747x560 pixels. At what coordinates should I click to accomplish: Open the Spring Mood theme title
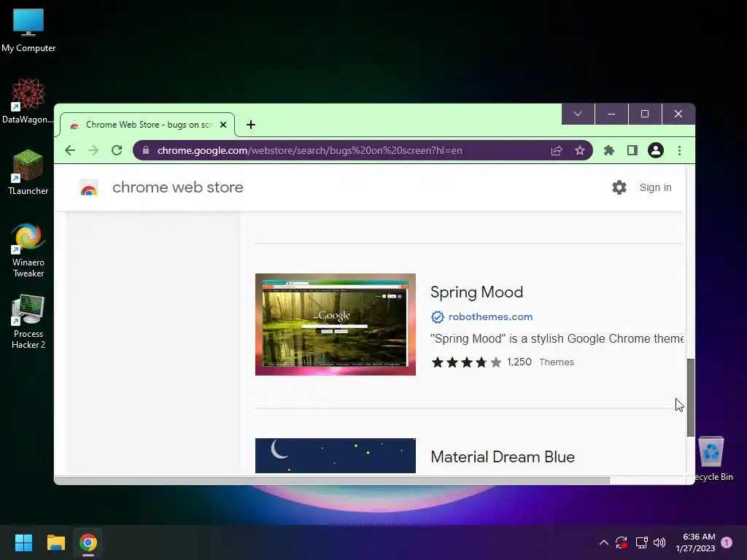click(x=477, y=292)
